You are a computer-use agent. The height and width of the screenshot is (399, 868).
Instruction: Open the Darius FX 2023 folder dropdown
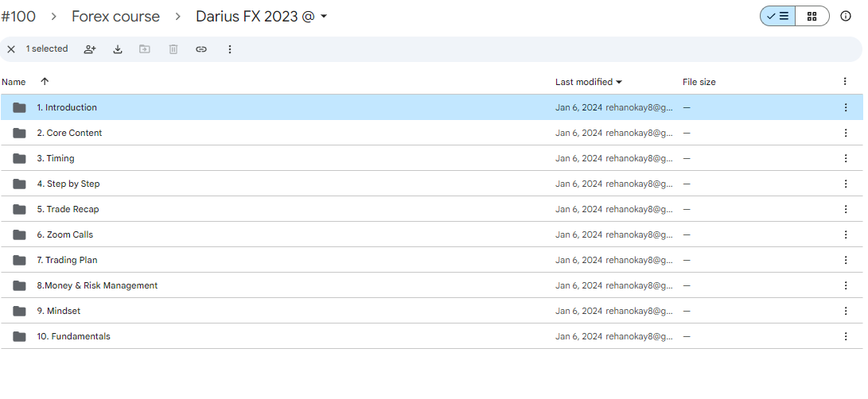coord(324,17)
